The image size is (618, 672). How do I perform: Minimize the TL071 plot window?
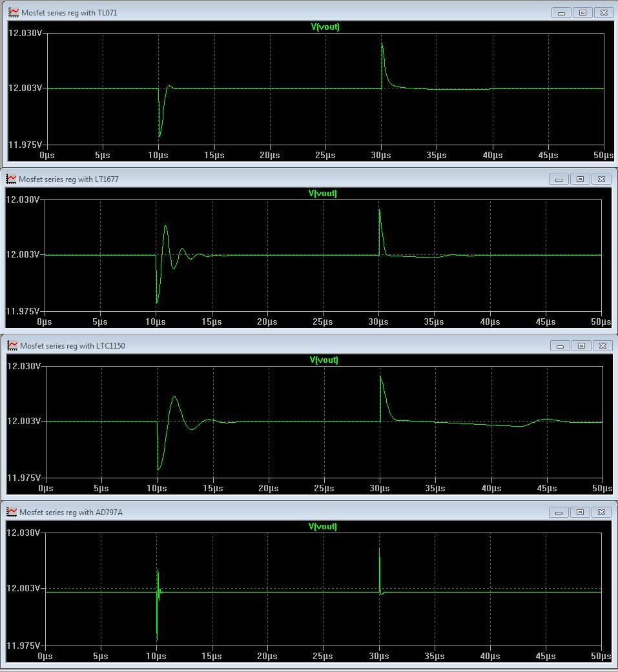[x=561, y=13]
